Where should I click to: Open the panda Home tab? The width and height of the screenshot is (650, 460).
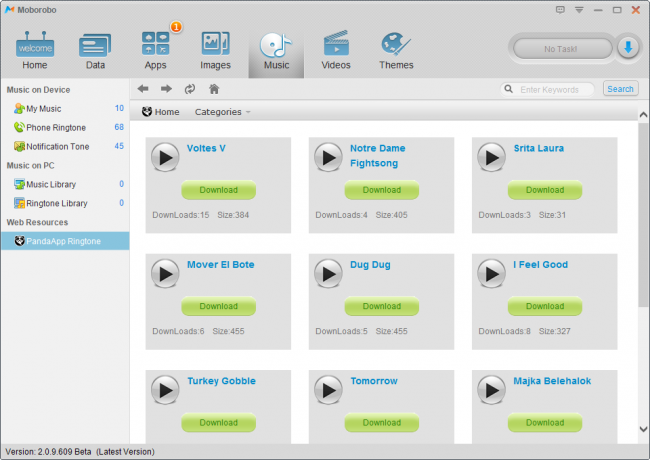(x=161, y=112)
